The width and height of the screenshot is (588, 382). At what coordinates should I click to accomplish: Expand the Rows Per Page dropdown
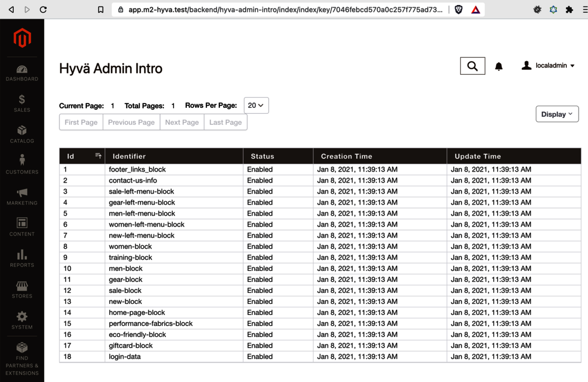[256, 106]
